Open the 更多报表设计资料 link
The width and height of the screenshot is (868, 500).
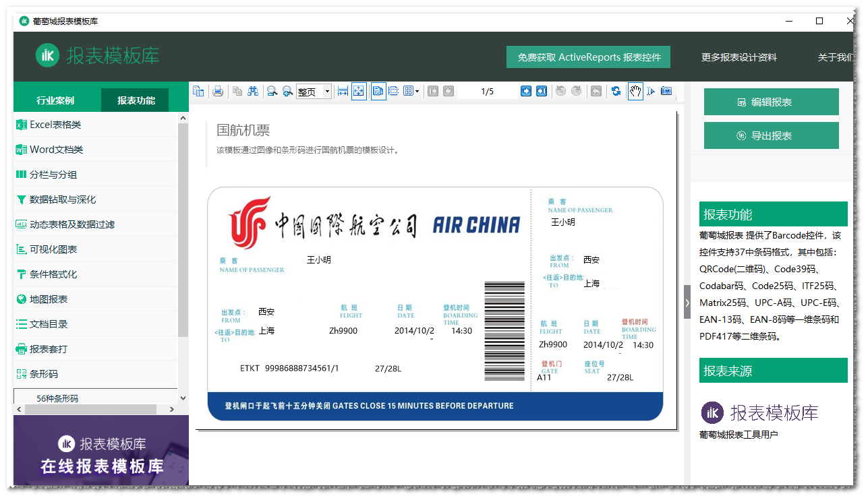coord(739,57)
